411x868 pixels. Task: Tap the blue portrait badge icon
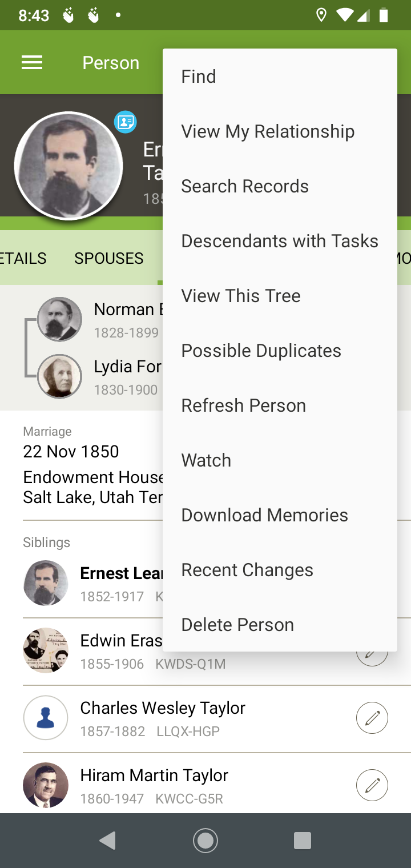[x=125, y=122]
